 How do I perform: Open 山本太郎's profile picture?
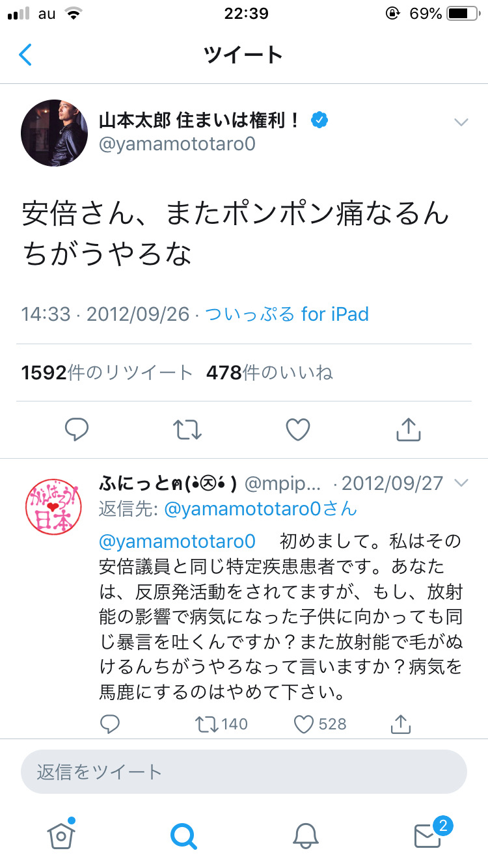click(55, 133)
